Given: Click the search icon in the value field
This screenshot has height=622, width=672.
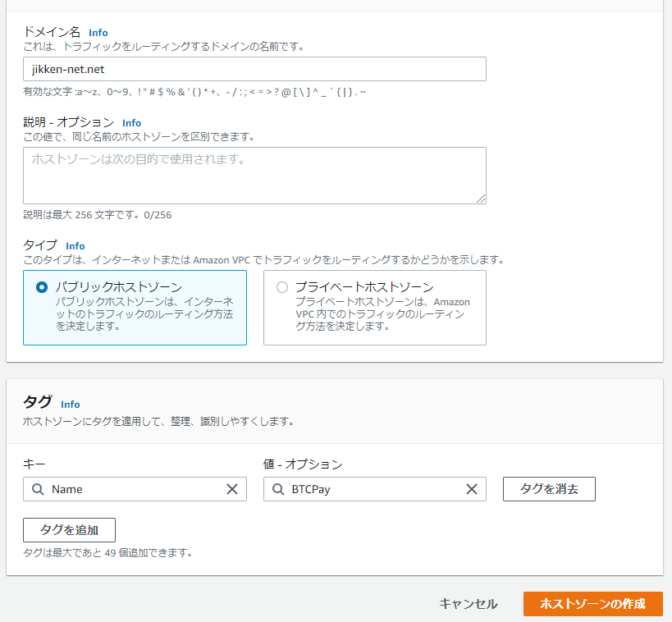Looking at the screenshot, I should (x=278, y=489).
